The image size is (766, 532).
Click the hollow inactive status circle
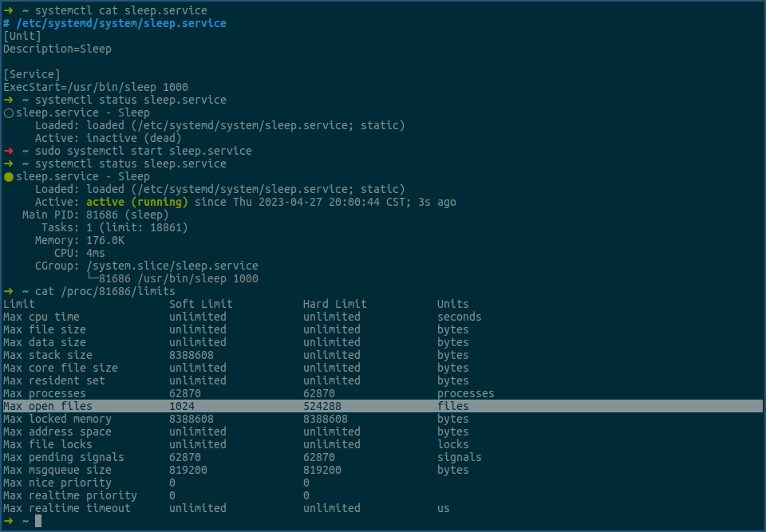point(9,113)
